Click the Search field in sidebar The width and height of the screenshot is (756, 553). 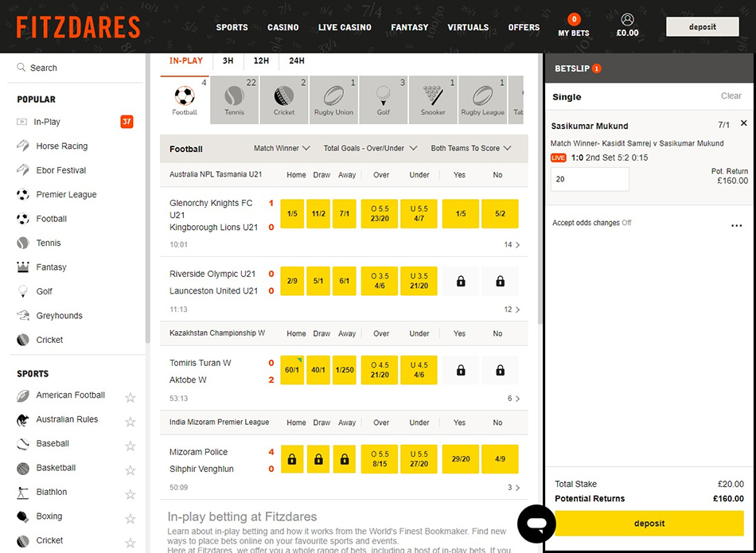(76, 68)
